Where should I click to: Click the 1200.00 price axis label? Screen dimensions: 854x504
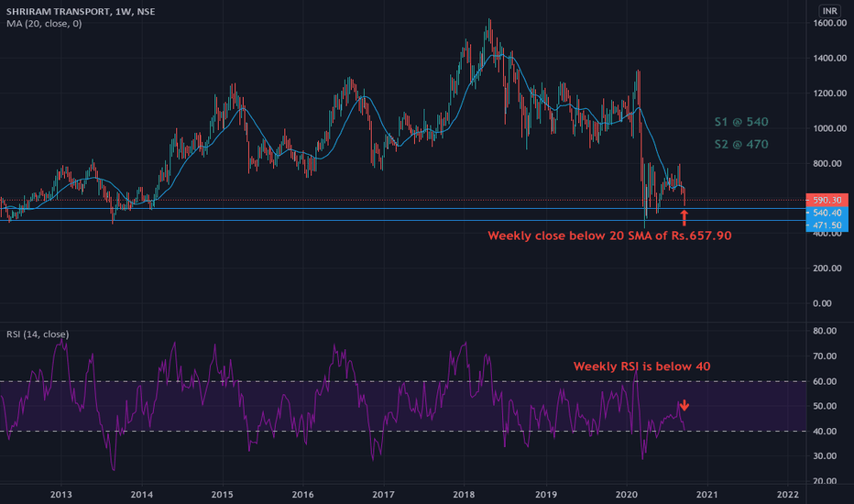click(x=829, y=93)
